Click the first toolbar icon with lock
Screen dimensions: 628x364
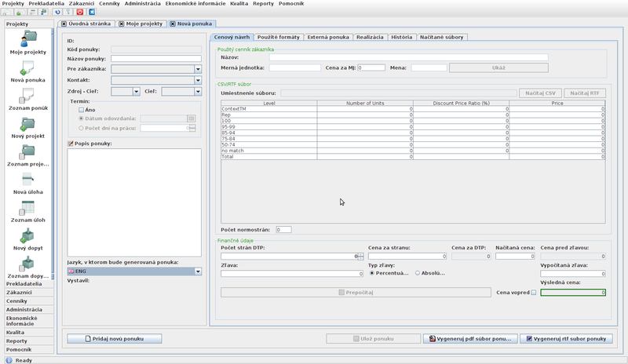click(x=7, y=12)
